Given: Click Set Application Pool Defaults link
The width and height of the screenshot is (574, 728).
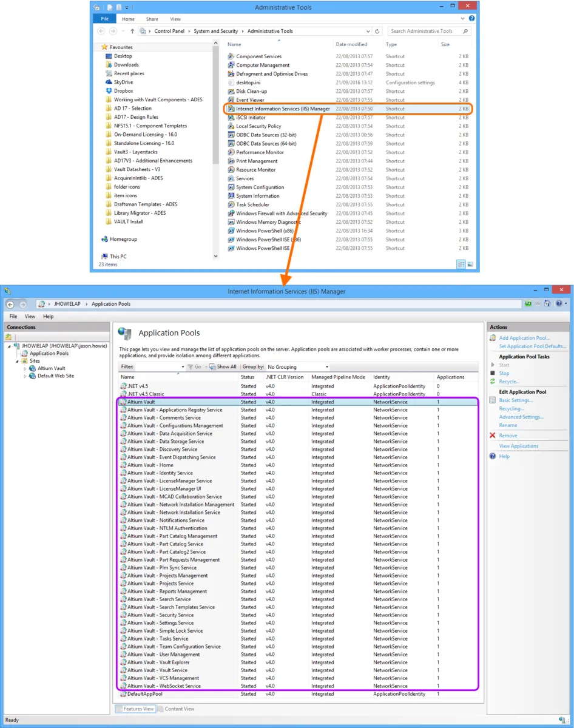Looking at the screenshot, I should coord(533,346).
